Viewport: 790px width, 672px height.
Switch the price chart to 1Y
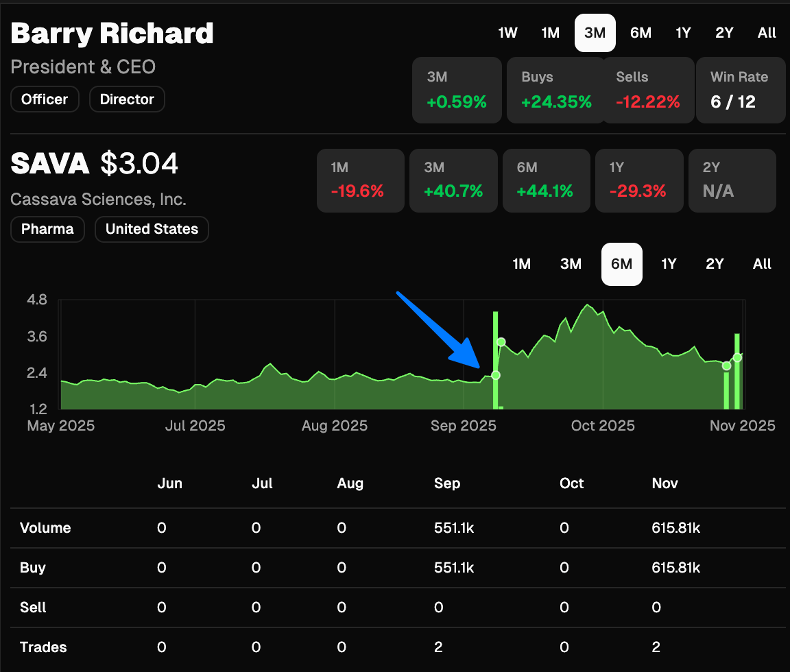tap(669, 264)
